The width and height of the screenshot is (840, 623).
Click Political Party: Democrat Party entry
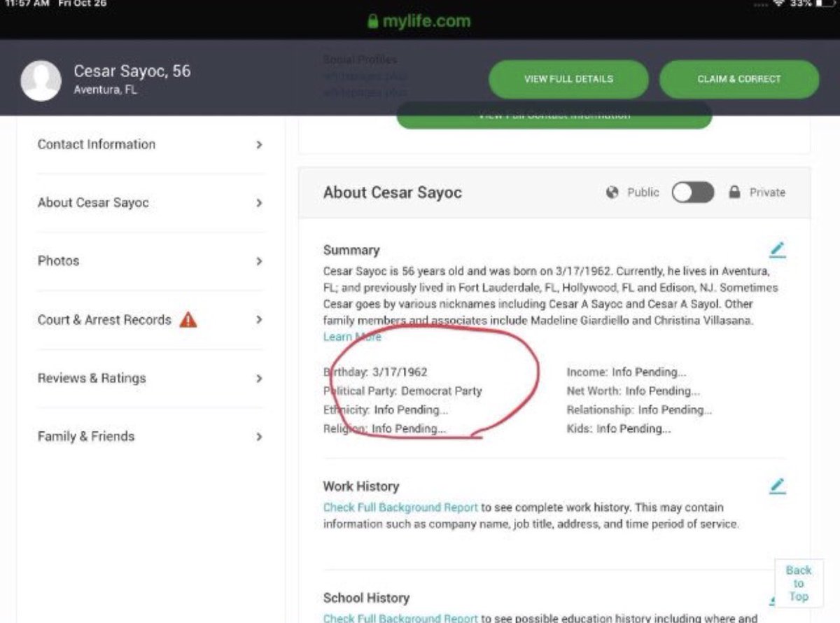[402, 391]
